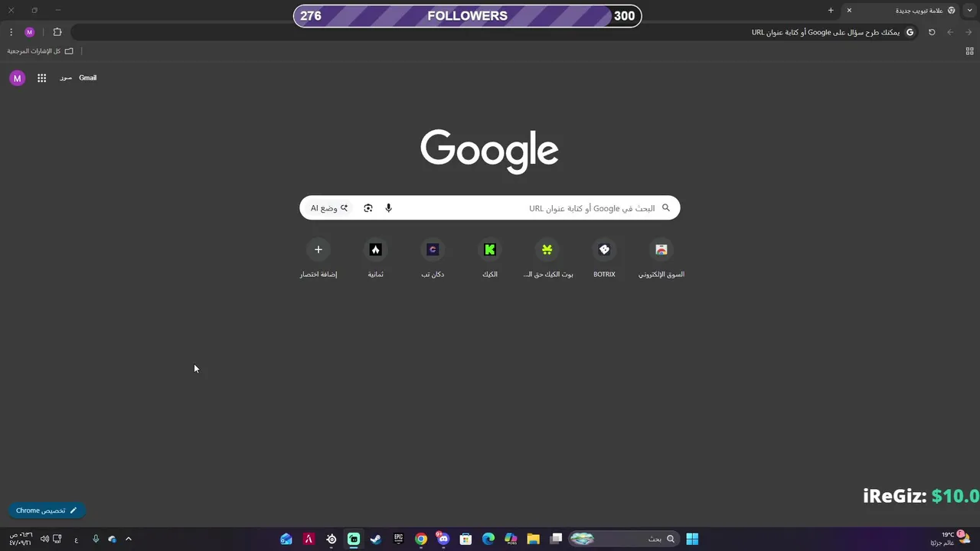Open Microsoft 365 taskbar icon

pyautogui.click(x=511, y=539)
